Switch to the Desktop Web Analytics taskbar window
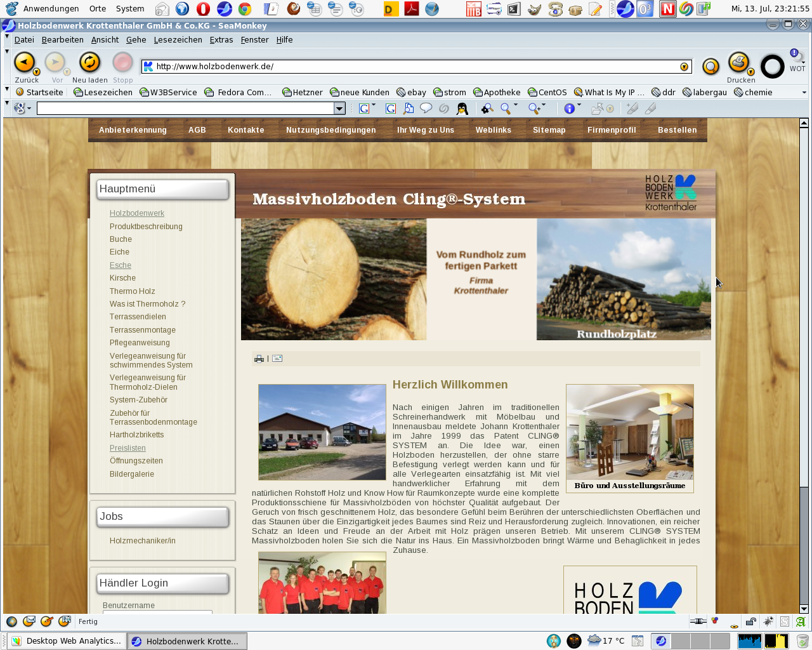 point(67,641)
